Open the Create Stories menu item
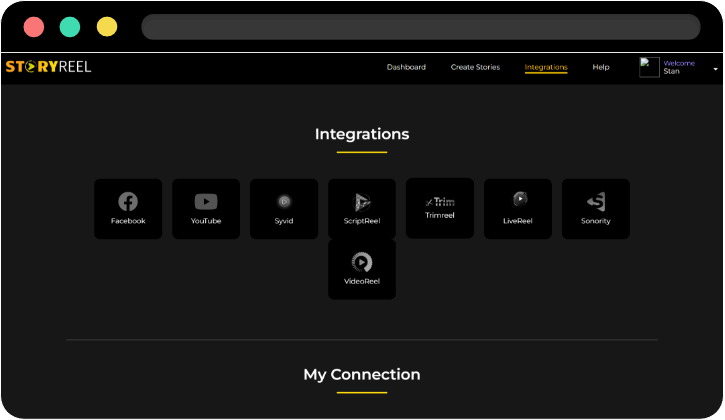 (x=475, y=67)
